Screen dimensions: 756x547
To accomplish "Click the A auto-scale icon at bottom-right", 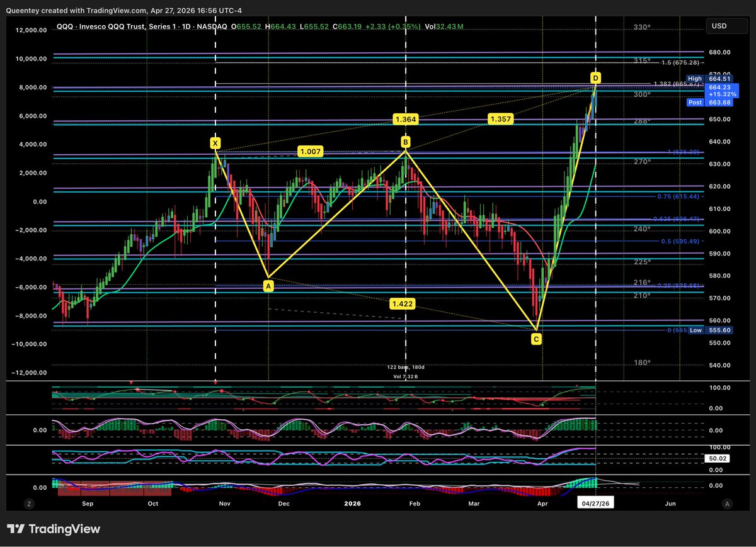I will point(728,503).
